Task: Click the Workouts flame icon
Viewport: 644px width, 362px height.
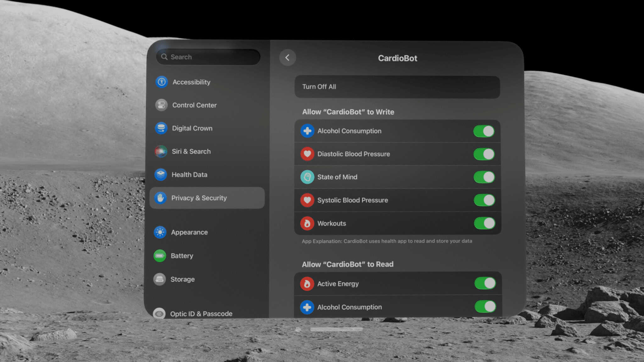Action: pyautogui.click(x=307, y=223)
